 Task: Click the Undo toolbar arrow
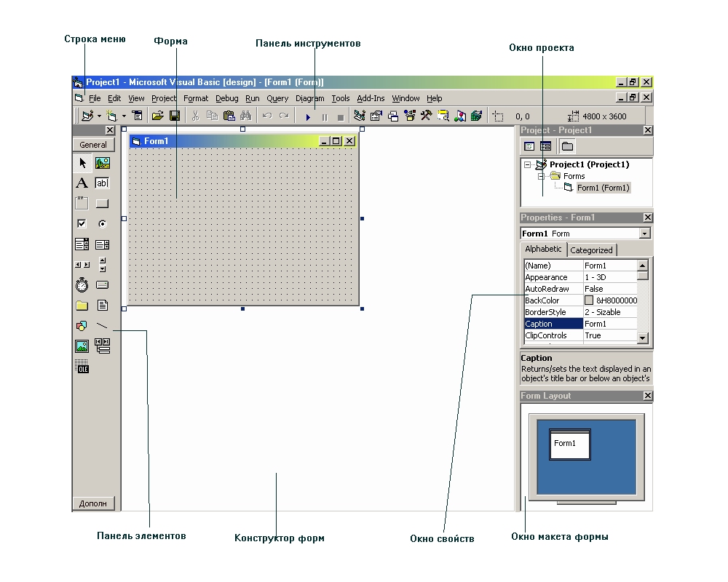point(267,116)
